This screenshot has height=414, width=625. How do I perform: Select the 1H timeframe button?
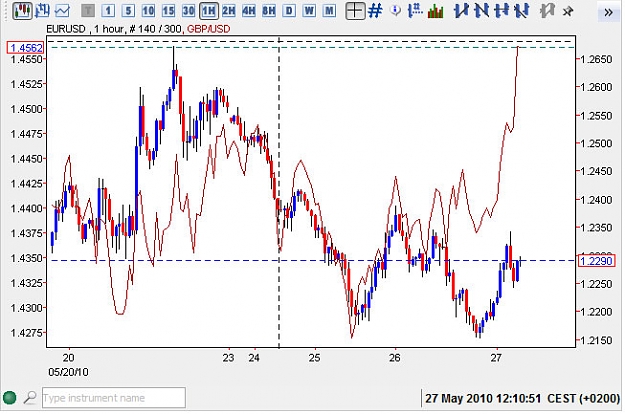point(208,11)
